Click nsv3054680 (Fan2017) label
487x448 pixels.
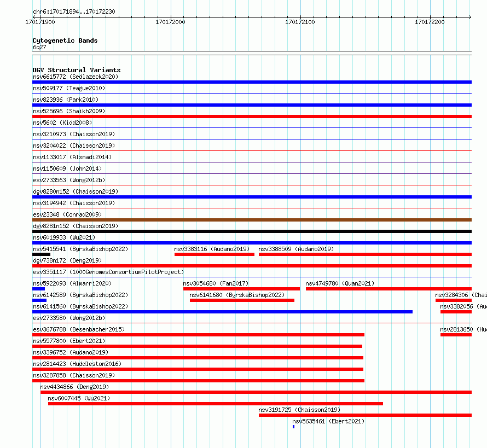coord(216,283)
